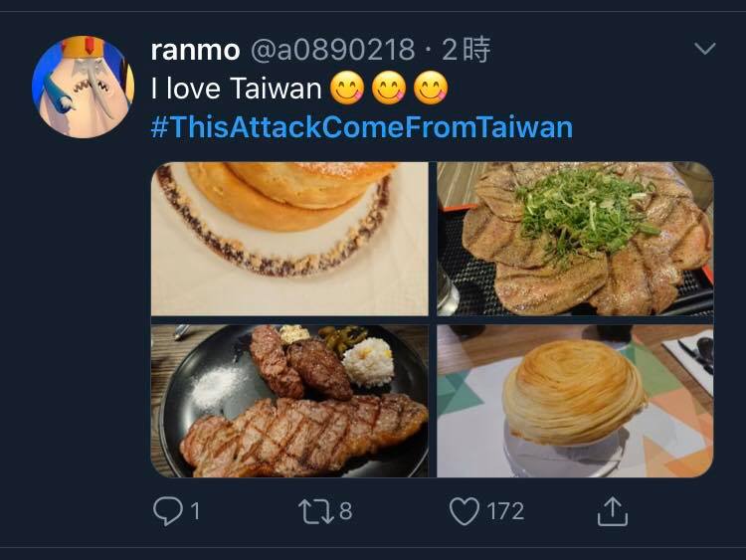Click the reply count 1
Screen dimensions: 746x560
(x=195, y=511)
